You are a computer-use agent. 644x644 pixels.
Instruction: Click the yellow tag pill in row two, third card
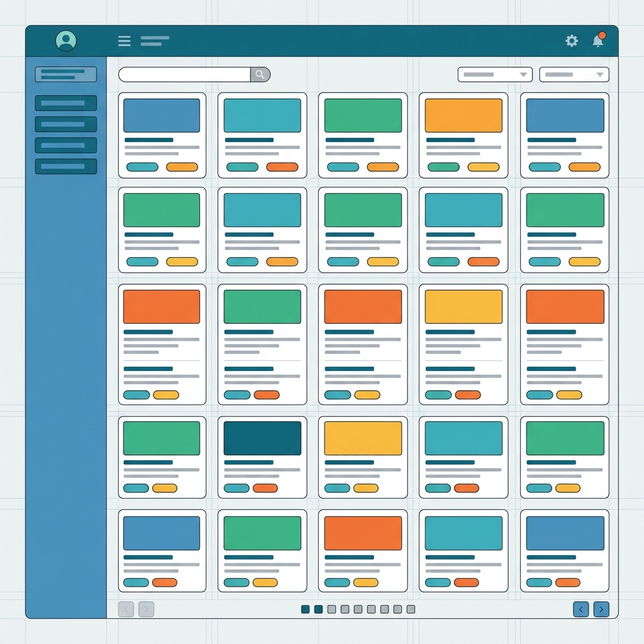point(383,262)
